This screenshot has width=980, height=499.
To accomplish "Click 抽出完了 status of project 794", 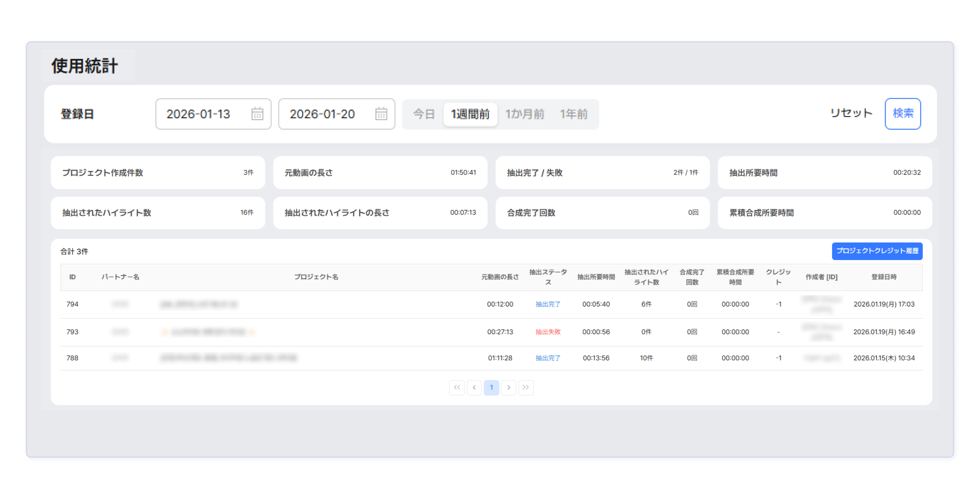I will (548, 304).
